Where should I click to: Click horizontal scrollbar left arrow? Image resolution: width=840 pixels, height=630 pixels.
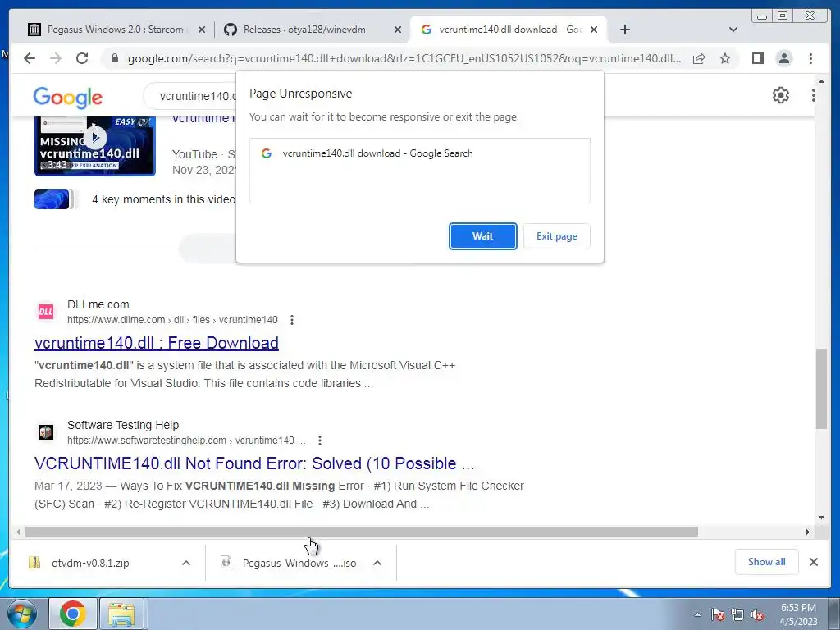[x=18, y=532]
